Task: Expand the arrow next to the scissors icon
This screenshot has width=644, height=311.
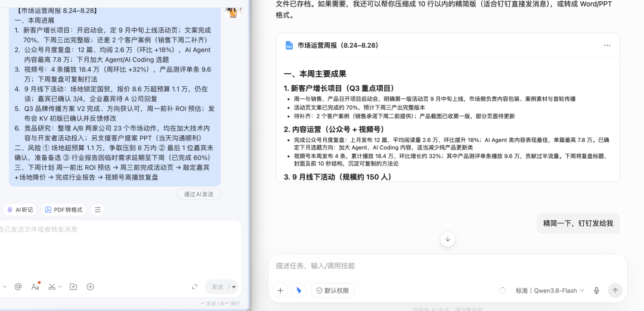Action: pyautogui.click(x=60, y=287)
